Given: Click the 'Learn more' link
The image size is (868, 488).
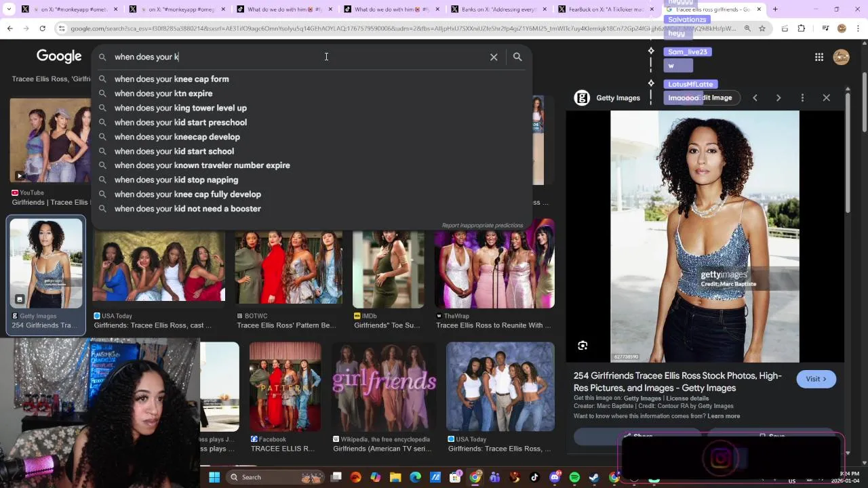Looking at the screenshot, I should (724, 416).
